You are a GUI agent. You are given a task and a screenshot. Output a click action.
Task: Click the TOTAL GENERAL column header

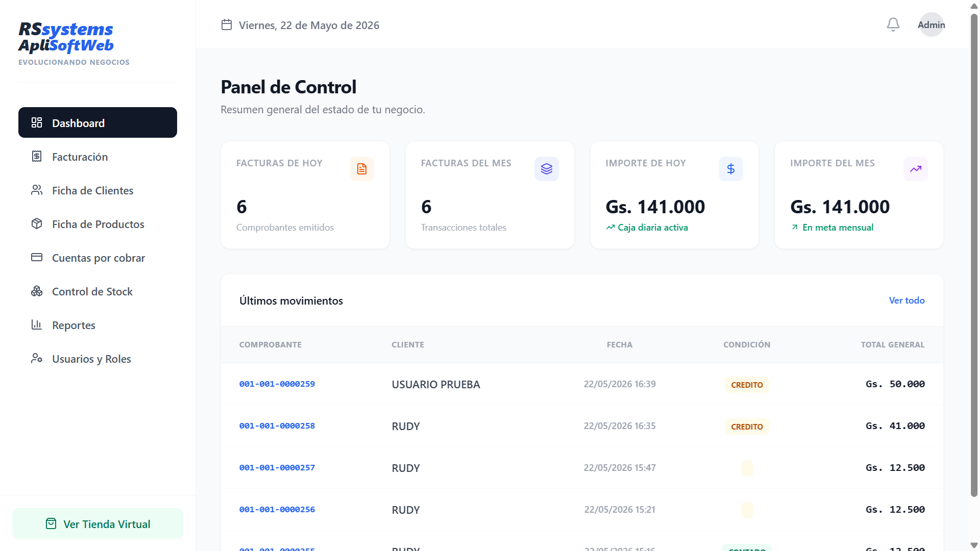pos(893,344)
